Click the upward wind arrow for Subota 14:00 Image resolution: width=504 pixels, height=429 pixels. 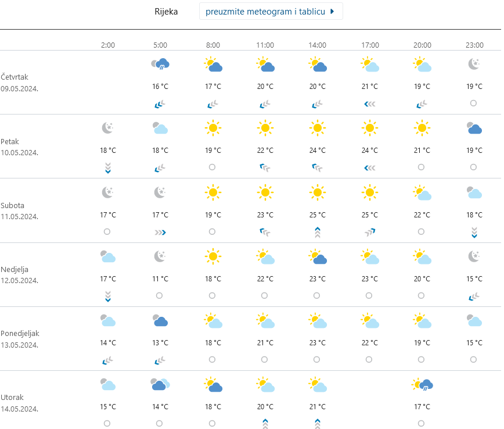(x=317, y=233)
